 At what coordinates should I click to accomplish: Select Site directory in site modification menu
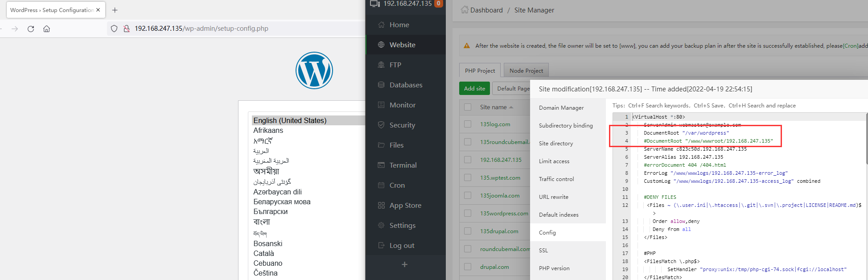568,143
